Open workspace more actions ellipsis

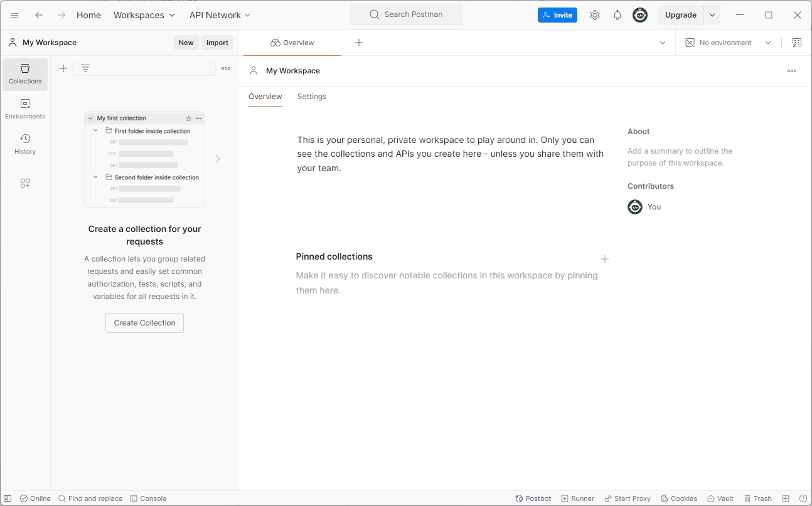[792, 71]
